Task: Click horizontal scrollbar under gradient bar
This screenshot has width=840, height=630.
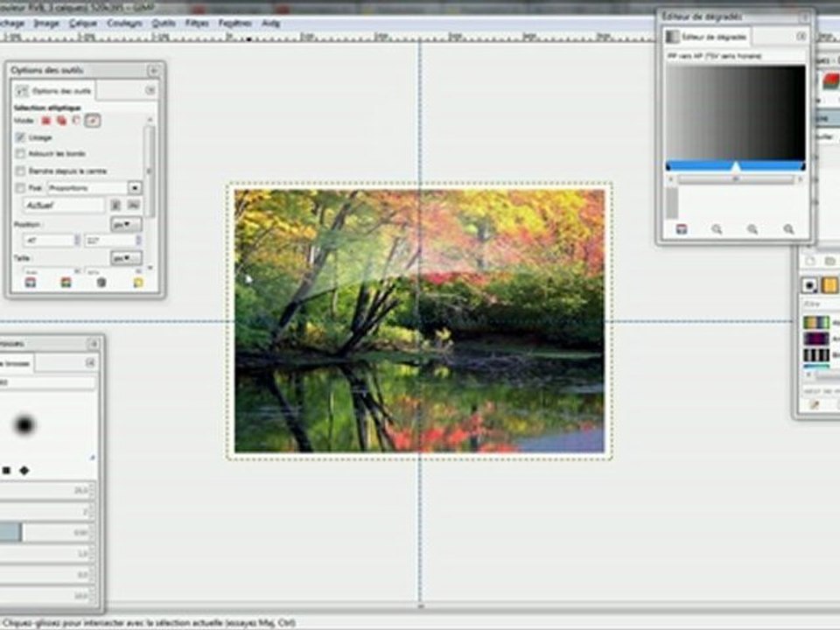Action: (736, 179)
